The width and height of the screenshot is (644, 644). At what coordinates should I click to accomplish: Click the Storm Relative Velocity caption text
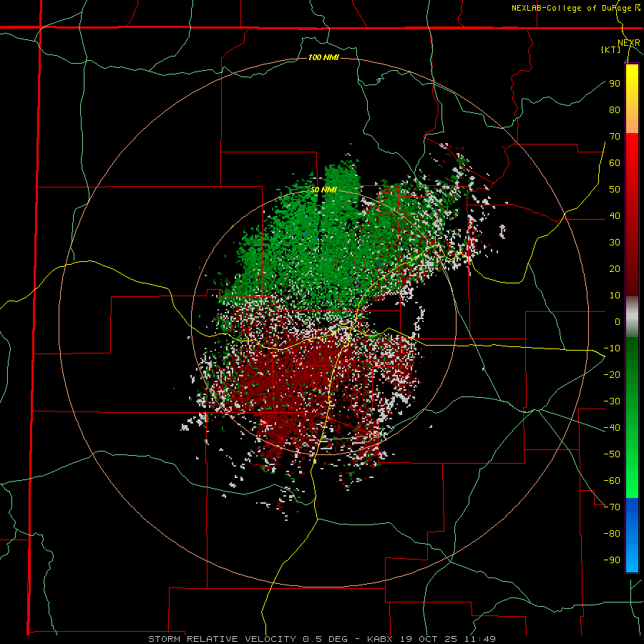(x=321, y=639)
